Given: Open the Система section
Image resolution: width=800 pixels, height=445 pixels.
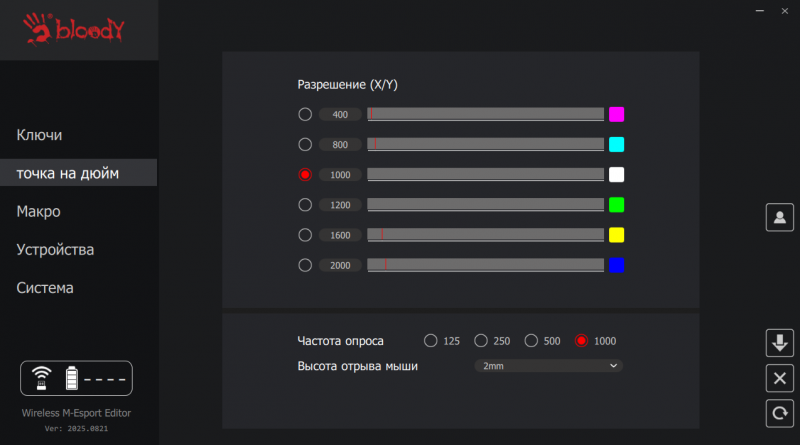Looking at the screenshot, I should pyautogui.click(x=45, y=288).
